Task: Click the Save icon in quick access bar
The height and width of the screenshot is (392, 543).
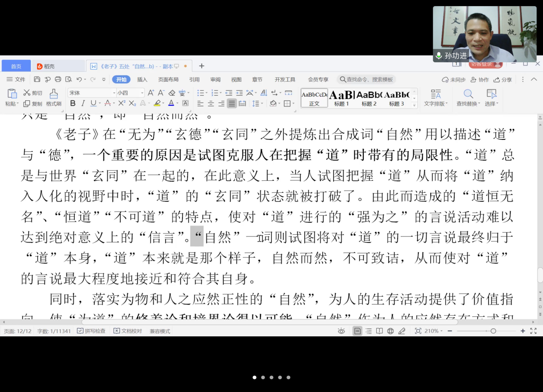Action: [37, 79]
